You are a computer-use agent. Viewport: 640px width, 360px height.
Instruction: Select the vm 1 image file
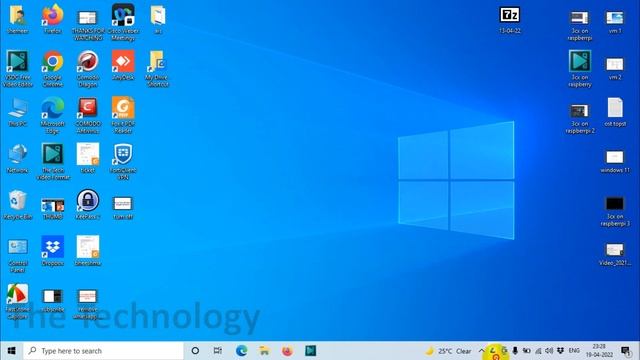coord(615,22)
